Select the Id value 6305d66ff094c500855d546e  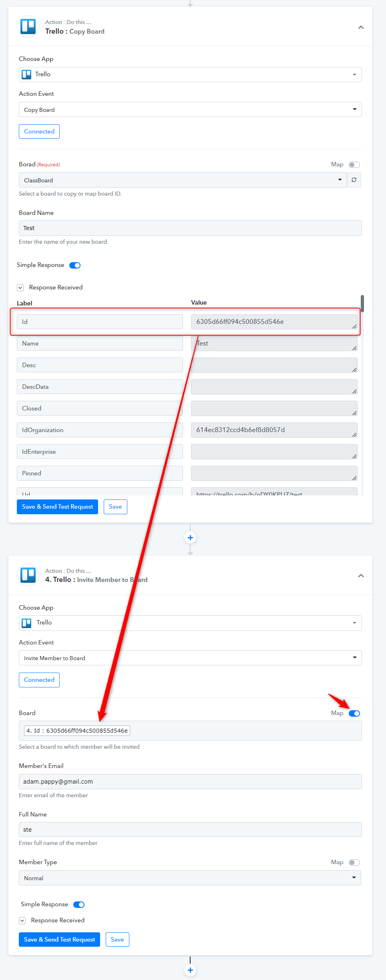coord(274,322)
